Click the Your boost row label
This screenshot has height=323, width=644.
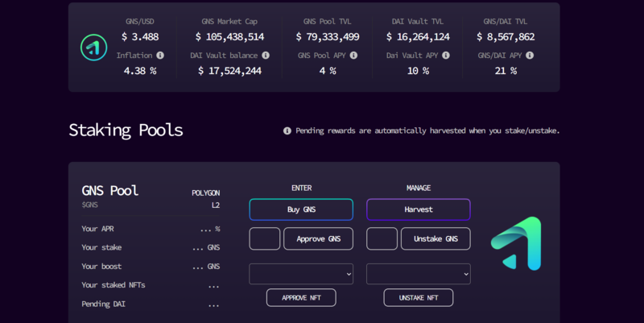point(101,267)
